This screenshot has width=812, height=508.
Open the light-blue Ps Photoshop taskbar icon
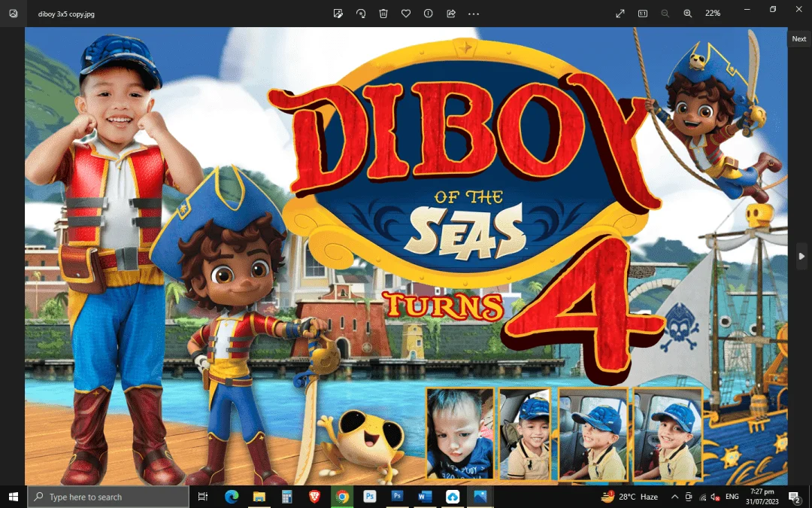(x=370, y=497)
